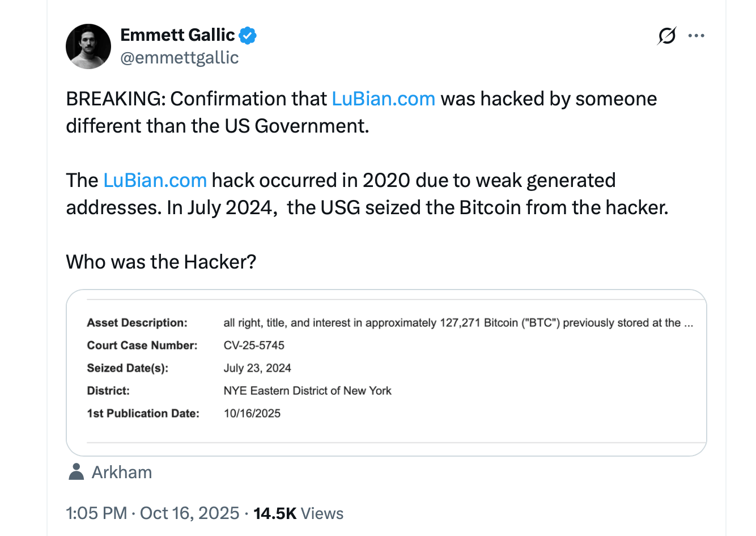Click the truncated ellipsis in Asset Description

689,324
